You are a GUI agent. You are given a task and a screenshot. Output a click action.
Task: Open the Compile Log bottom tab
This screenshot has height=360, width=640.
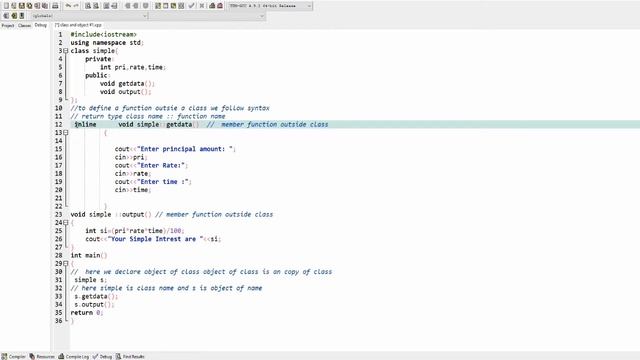click(73, 356)
